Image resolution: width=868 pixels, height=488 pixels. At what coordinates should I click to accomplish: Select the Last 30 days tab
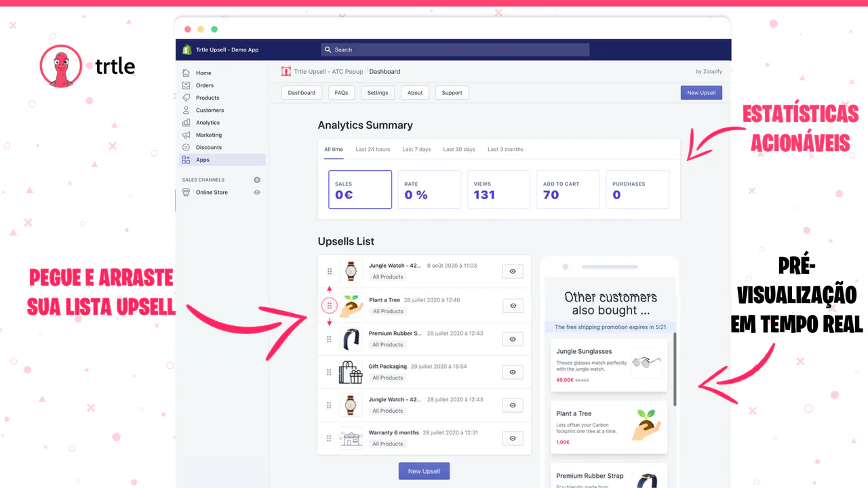(459, 149)
